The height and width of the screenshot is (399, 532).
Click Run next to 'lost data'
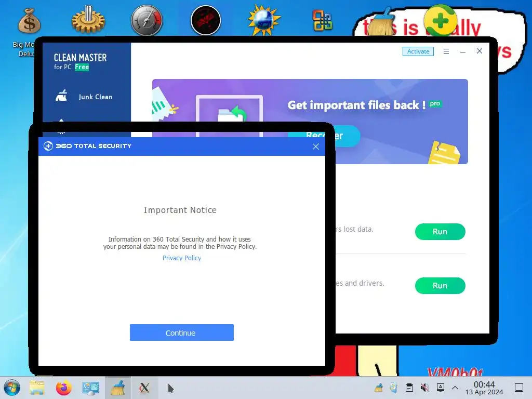[x=440, y=231]
